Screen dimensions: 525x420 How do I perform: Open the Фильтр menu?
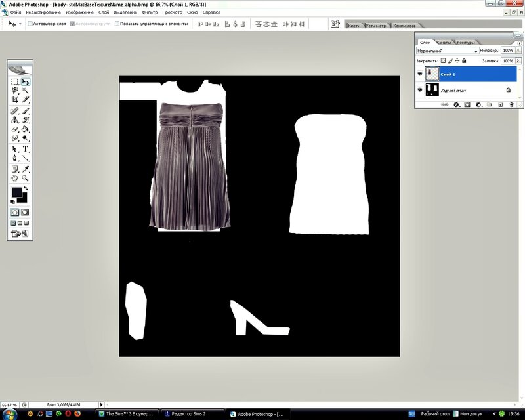[150, 12]
